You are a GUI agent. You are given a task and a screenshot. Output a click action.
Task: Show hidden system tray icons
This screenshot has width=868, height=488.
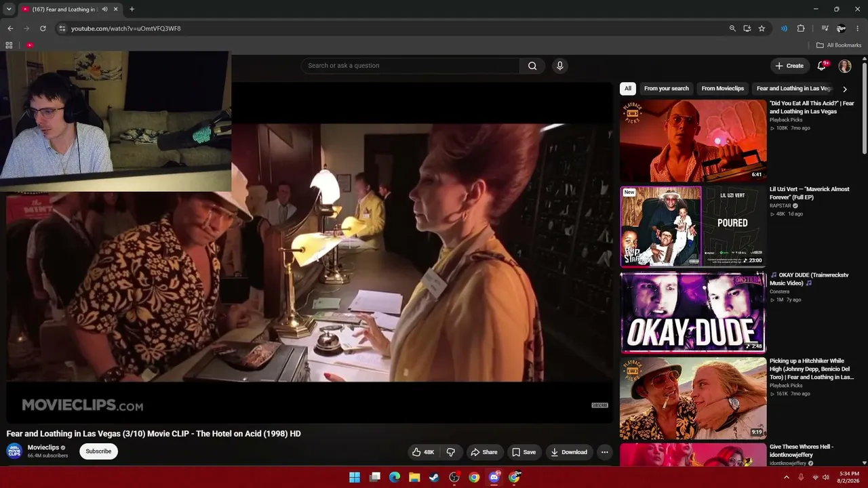(x=787, y=477)
